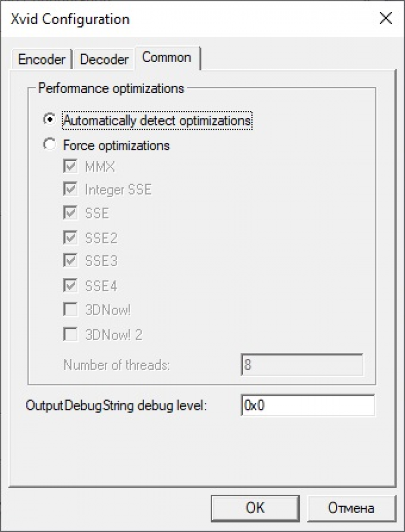
Task: Click the Number of threads field
Action: coord(301,365)
